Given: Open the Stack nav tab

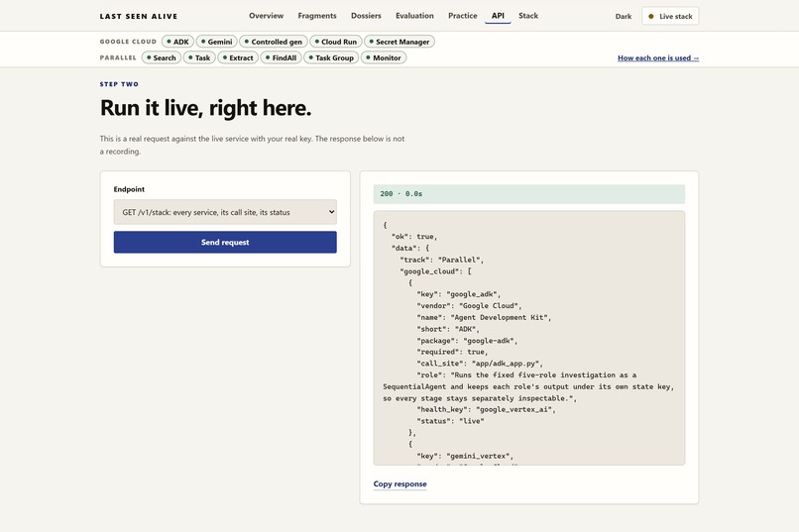Looking at the screenshot, I should coord(528,16).
